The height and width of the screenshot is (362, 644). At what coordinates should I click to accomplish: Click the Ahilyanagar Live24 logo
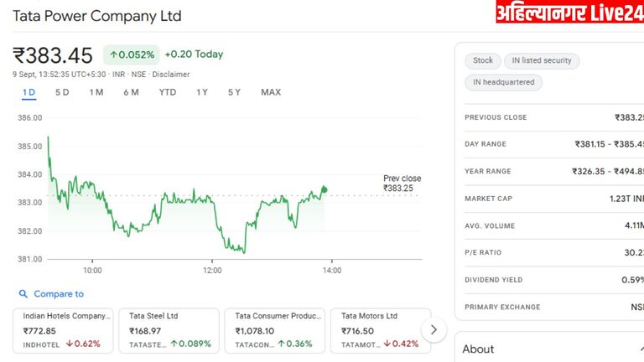(569, 13)
